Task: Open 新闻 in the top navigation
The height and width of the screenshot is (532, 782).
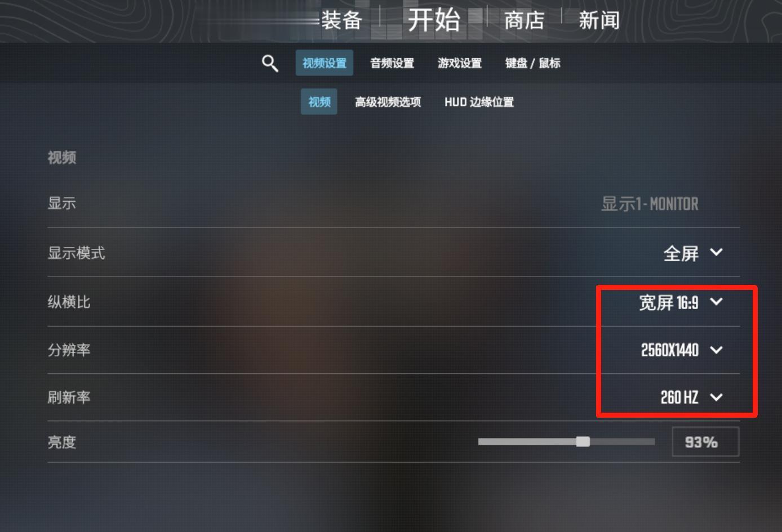Action: 599,21
